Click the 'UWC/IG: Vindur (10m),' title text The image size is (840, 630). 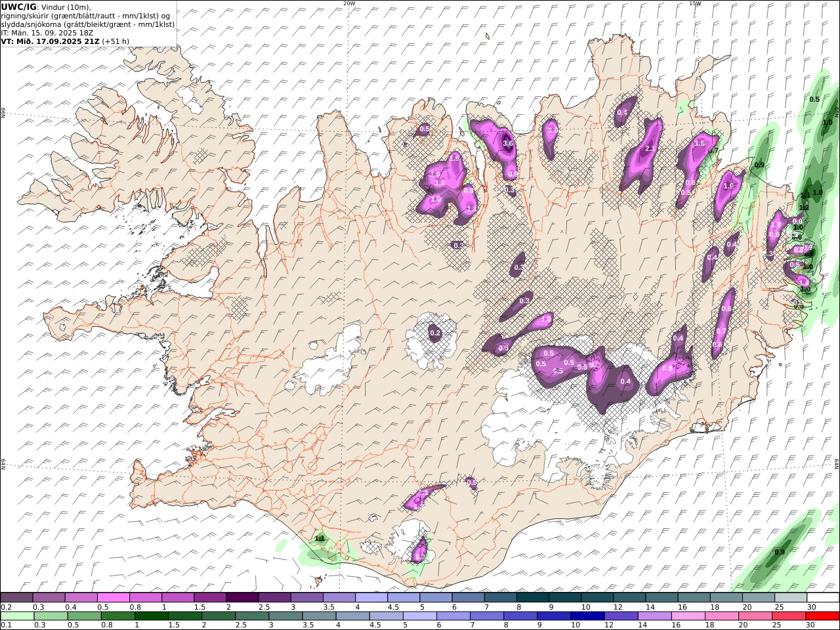click(47, 7)
